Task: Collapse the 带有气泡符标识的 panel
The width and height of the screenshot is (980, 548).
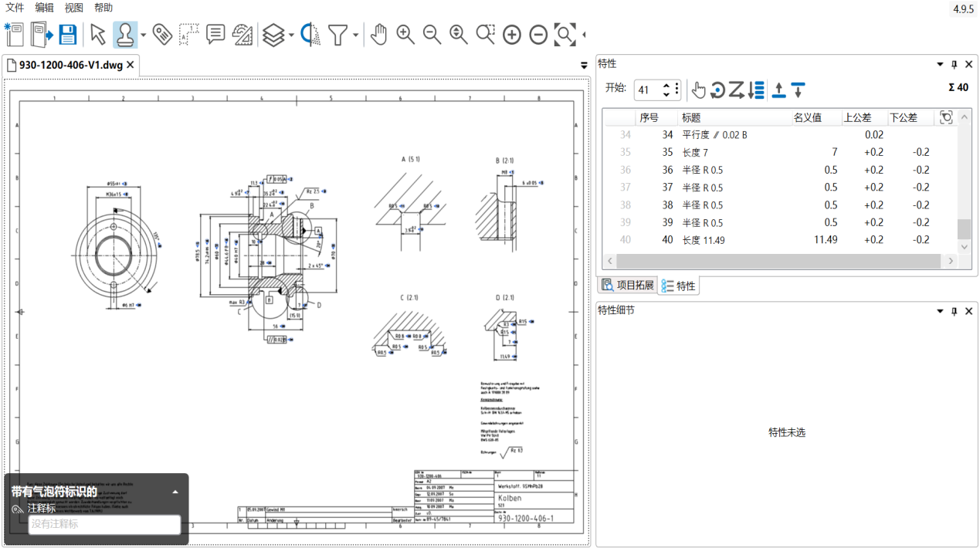Action: [x=175, y=492]
